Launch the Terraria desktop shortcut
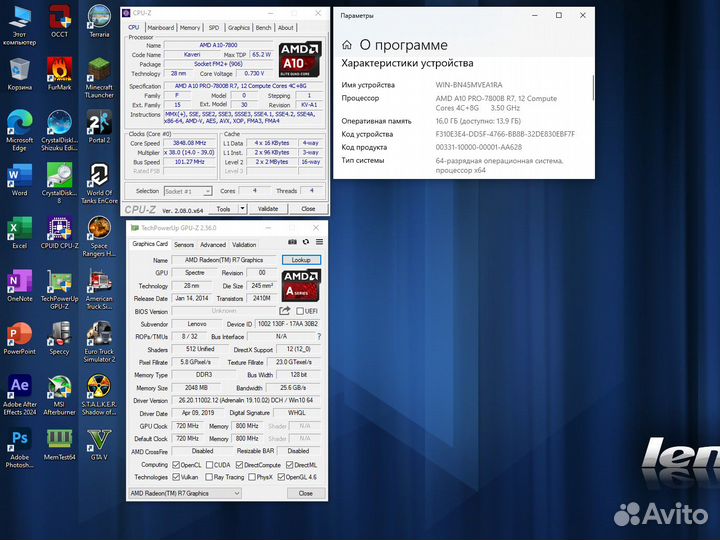This screenshot has width=720, height=540. (99, 21)
